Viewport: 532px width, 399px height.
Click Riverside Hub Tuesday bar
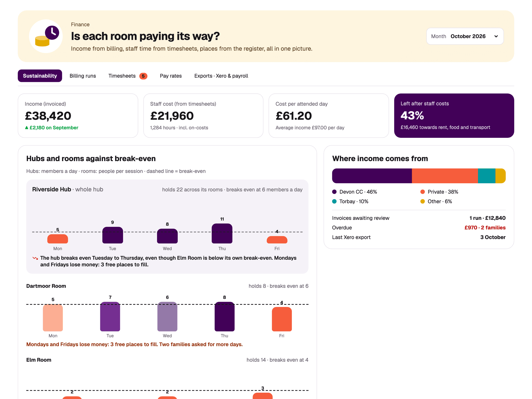click(x=113, y=235)
